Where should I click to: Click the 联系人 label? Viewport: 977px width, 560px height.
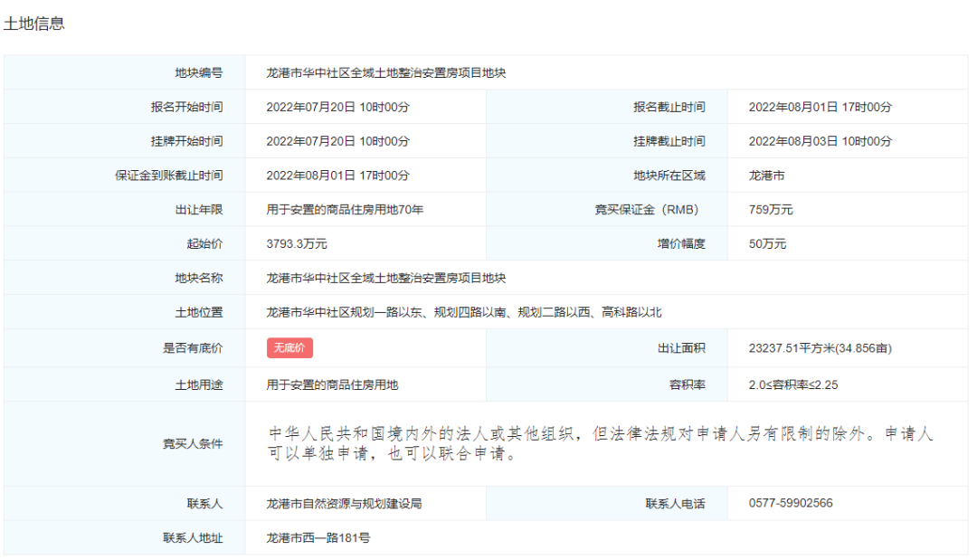pyautogui.click(x=204, y=503)
